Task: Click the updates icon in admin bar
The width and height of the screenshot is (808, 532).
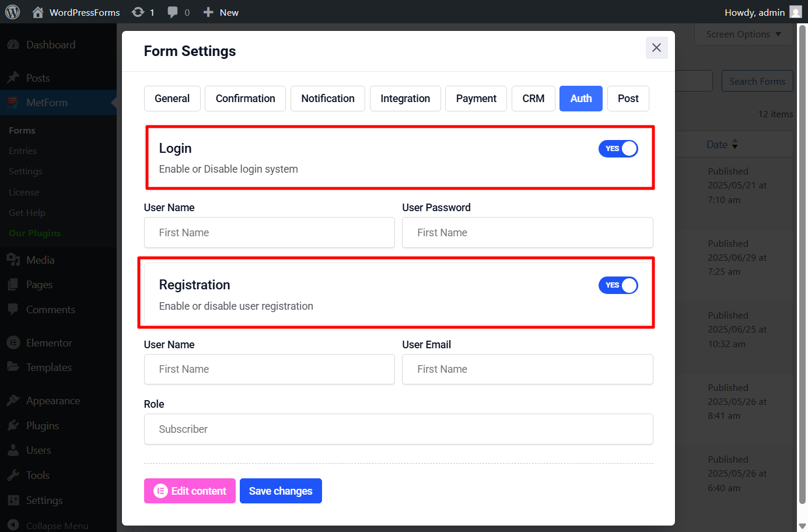Action: click(x=138, y=12)
